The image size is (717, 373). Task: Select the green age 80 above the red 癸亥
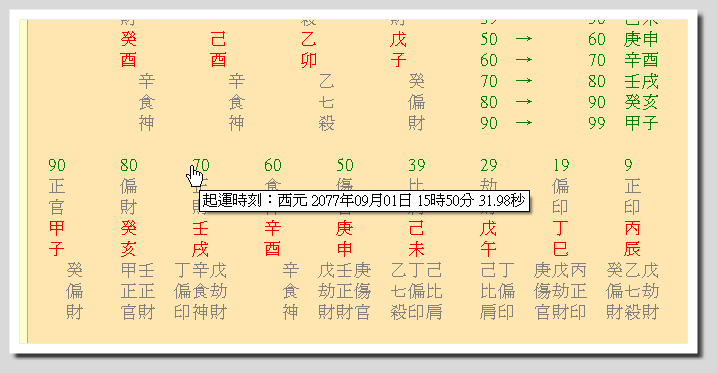coord(128,165)
